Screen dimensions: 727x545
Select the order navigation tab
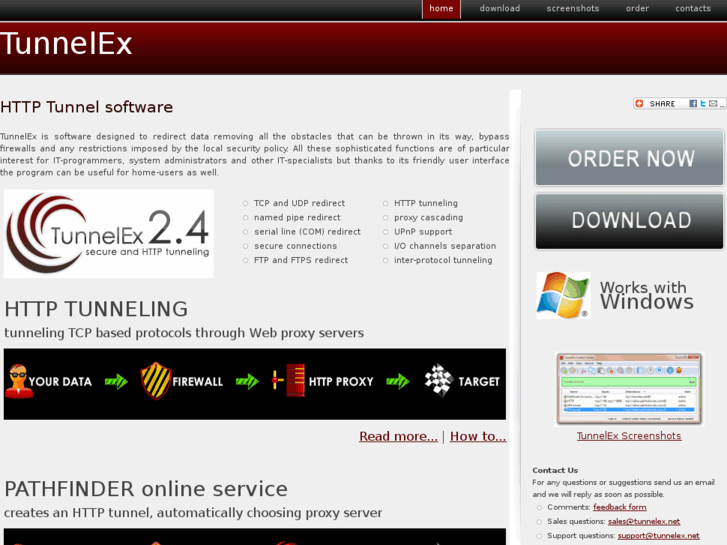coord(637,9)
